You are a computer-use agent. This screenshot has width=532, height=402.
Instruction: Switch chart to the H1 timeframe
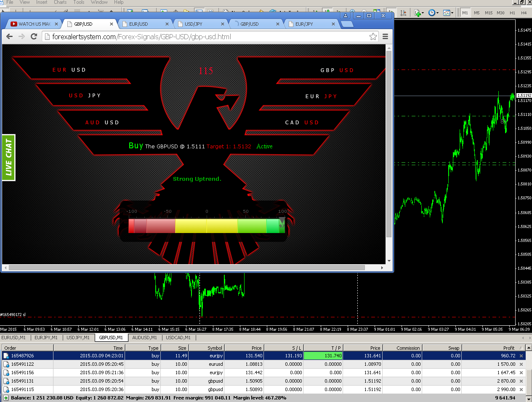[512, 13]
